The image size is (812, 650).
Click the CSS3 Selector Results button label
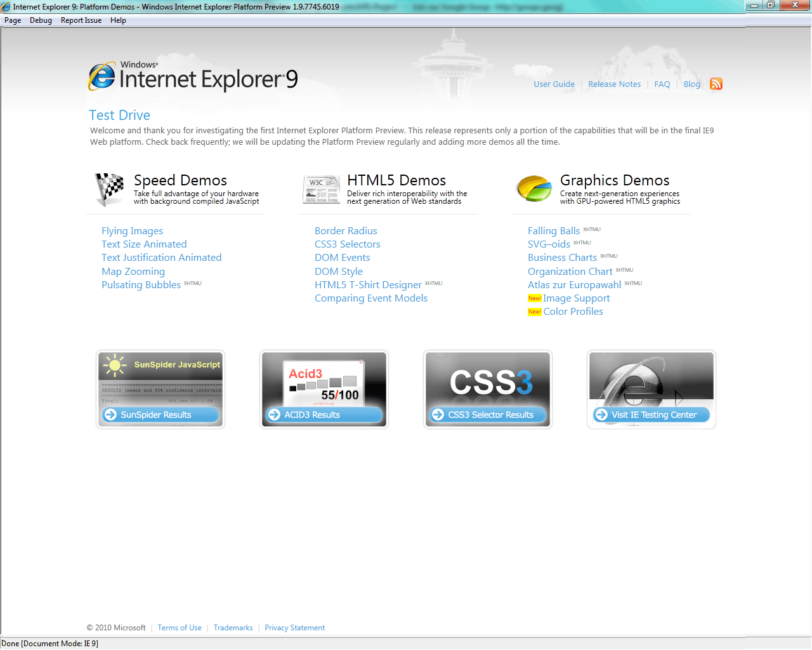(x=491, y=415)
